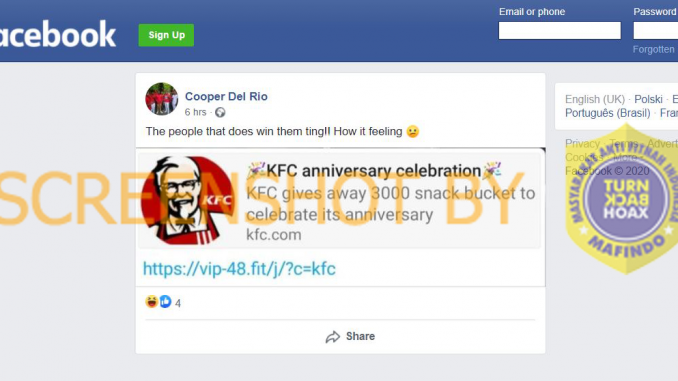Open the KFC anniversary celebration headline
This screenshot has width=678, height=381.
374,171
